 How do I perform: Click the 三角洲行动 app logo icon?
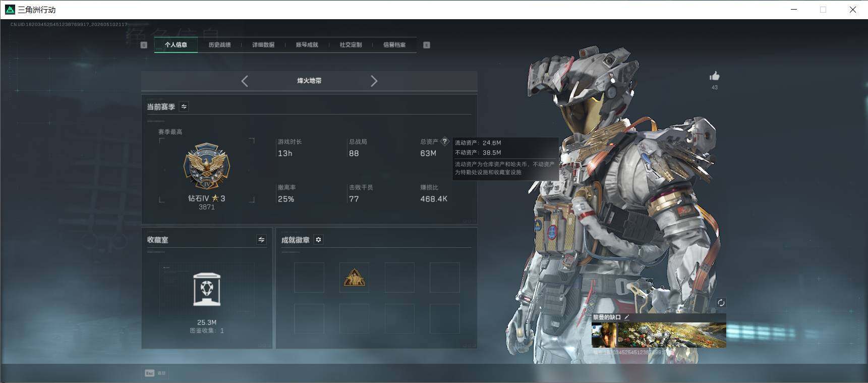click(x=10, y=10)
